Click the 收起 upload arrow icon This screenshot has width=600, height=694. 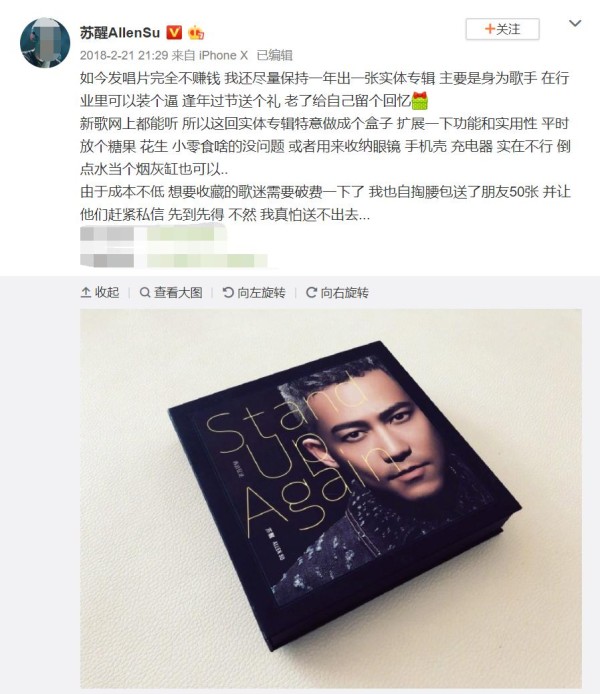tap(86, 293)
